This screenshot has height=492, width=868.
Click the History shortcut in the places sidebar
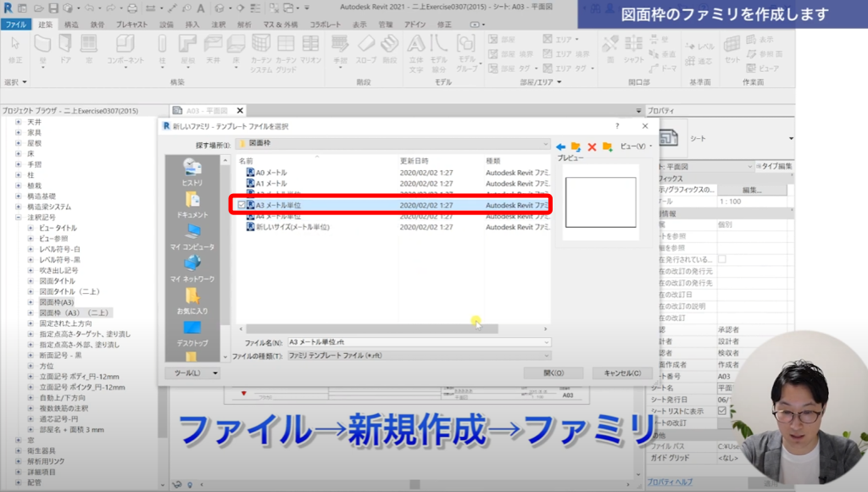(x=192, y=170)
